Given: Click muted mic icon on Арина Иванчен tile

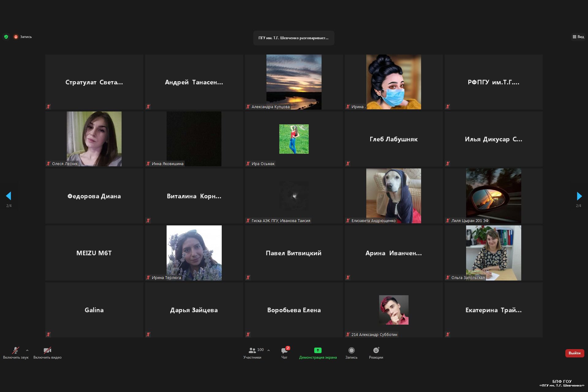Looking at the screenshot, I should pos(348,277).
